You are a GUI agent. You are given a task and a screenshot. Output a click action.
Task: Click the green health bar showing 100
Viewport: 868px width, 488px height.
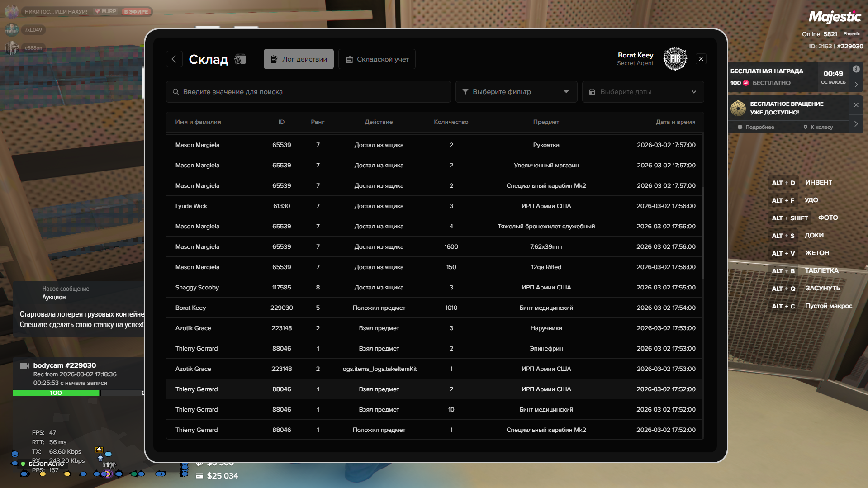click(x=56, y=393)
